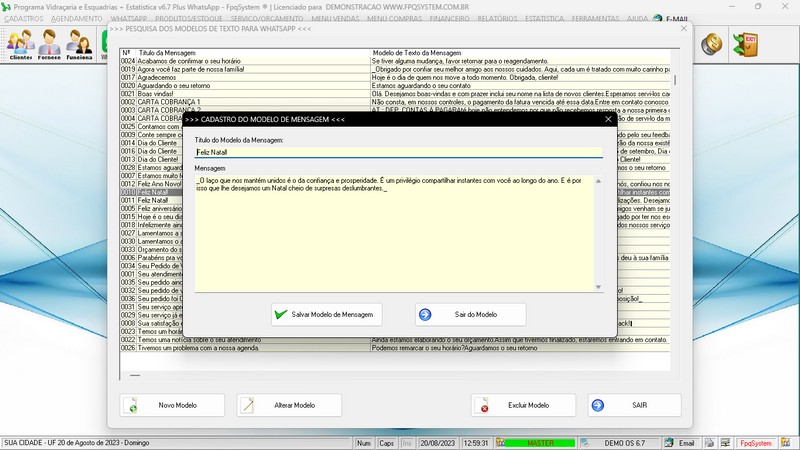Select row 0014 Dia do Cliente
800x450 pixels.
(151, 143)
